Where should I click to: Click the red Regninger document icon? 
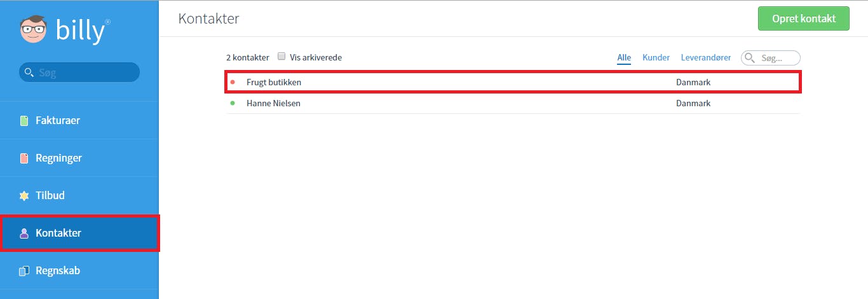(x=24, y=158)
